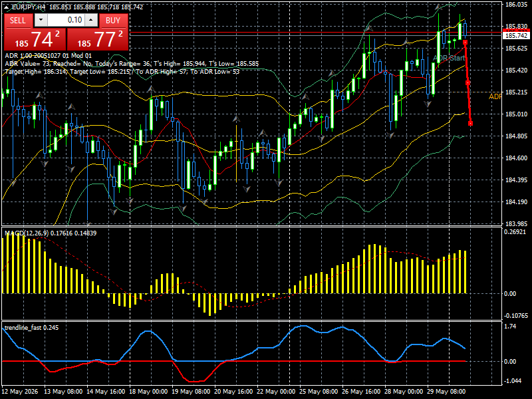
Task: Click the 12 May 2026 date on the time axis
Action: pyautogui.click(x=20, y=392)
